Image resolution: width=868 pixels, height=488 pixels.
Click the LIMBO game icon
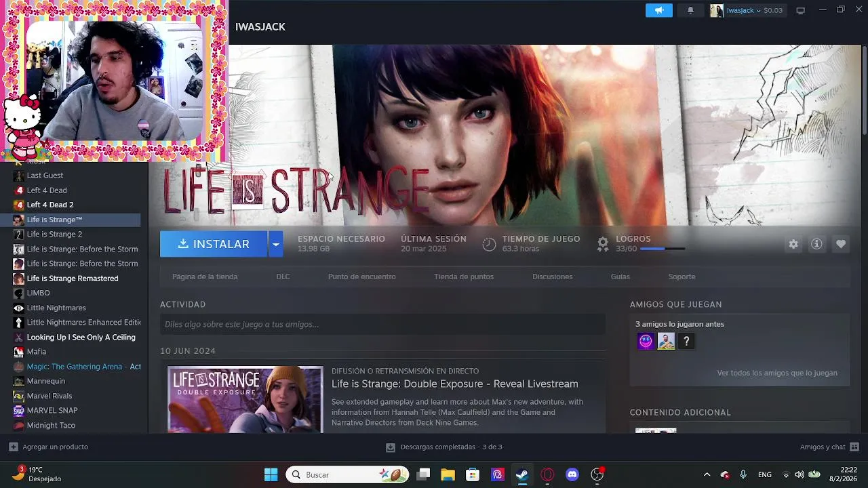(19, 293)
